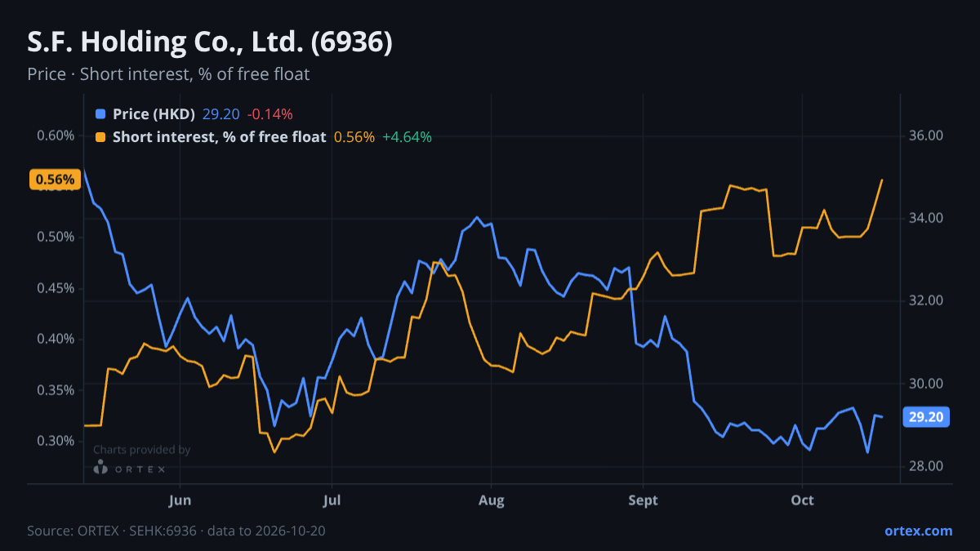Click the Oct label on the time axis
980x551 pixels.
click(x=803, y=500)
